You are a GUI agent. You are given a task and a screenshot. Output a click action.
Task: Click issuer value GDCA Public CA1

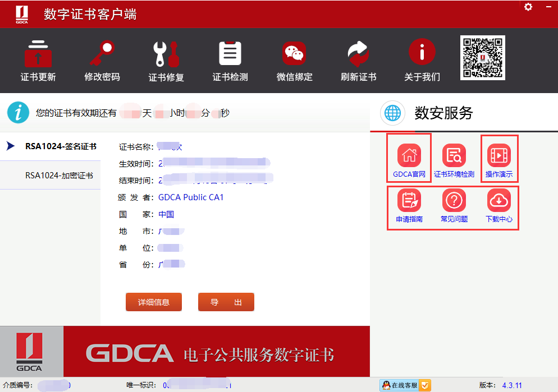click(x=191, y=197)
